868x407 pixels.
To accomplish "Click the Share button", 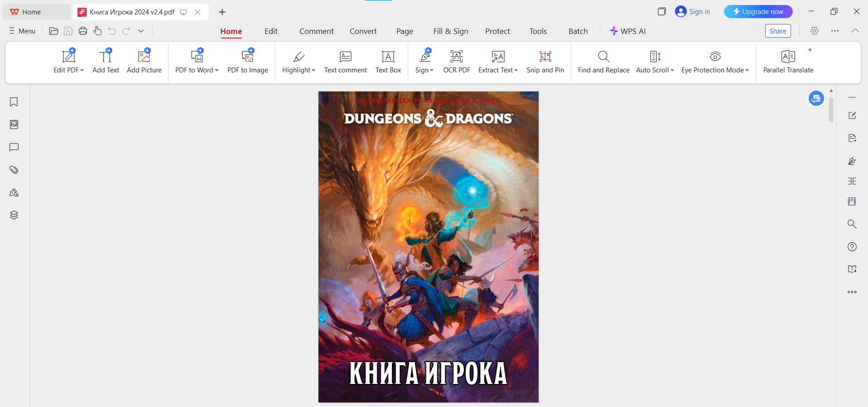I will click(778, 31).
